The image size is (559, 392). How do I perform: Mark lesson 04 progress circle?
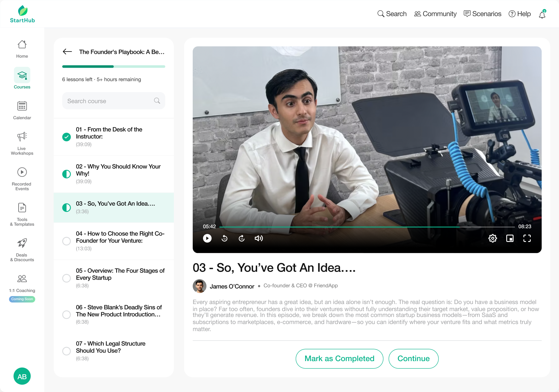(66, 241)
